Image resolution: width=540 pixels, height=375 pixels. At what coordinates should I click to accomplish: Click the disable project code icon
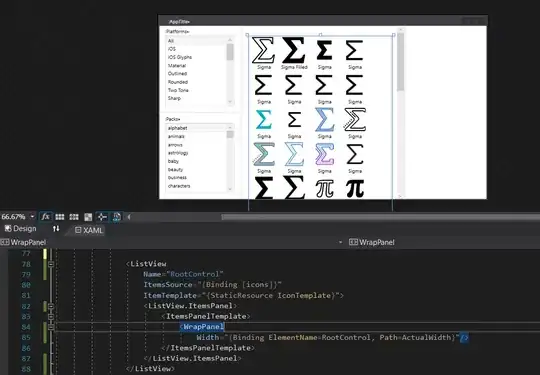116,217
